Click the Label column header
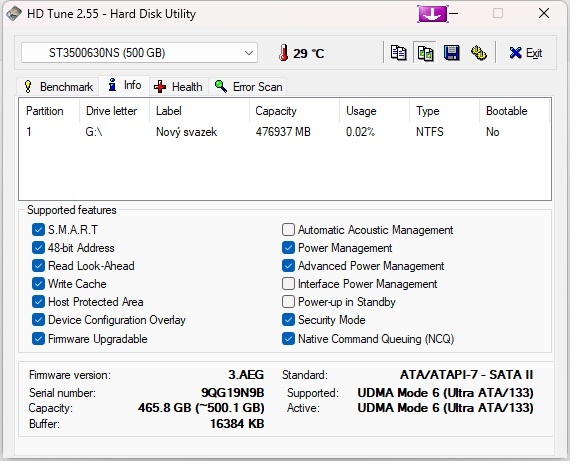582x473 pixels. point(199,111)
